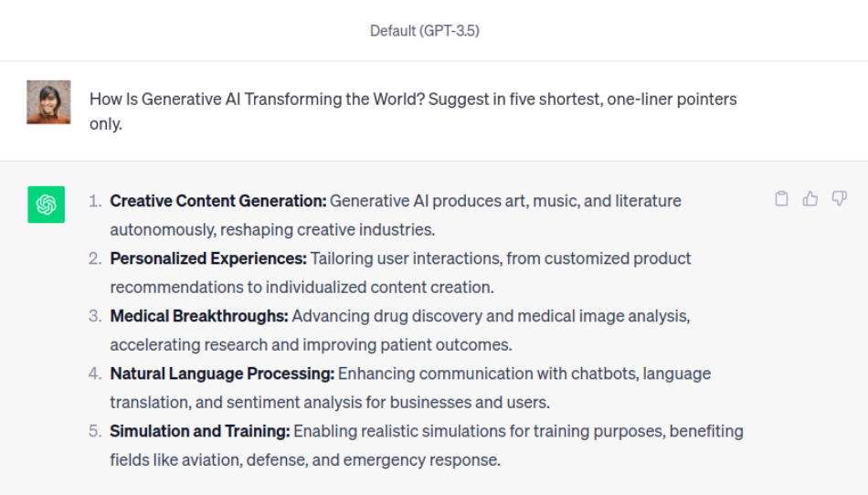Click the 'Natural Language Processing:' heading
The height and width of the screenshot is (495, 868).
[x=222, y=374]
